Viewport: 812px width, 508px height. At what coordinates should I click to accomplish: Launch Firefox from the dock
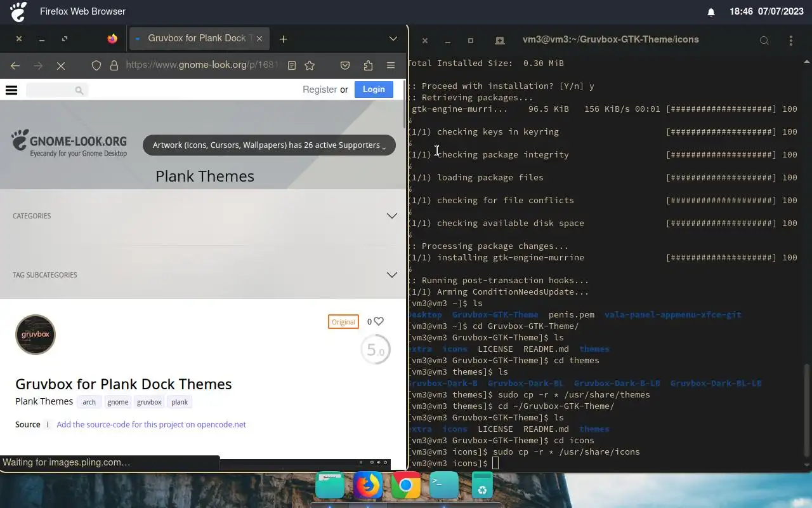point(368,486)
